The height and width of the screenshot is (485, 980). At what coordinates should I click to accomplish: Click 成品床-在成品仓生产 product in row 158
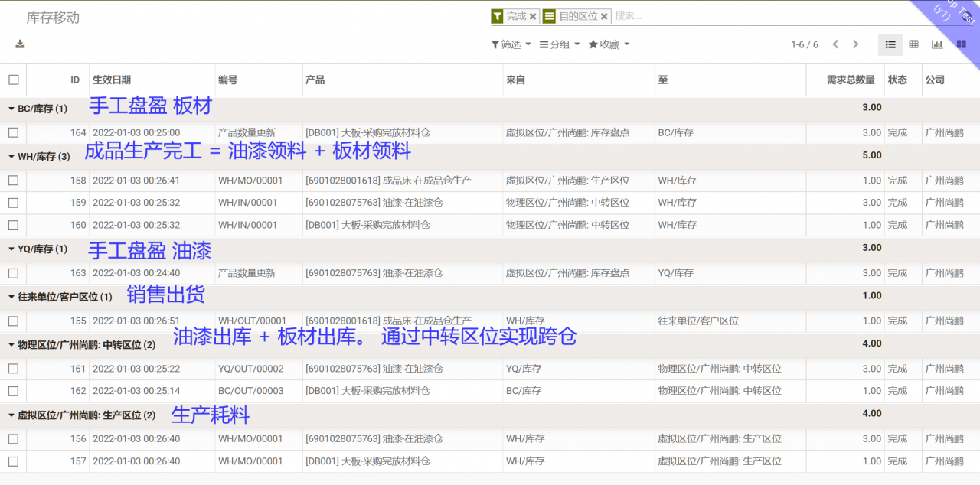[x=388, y=181]
